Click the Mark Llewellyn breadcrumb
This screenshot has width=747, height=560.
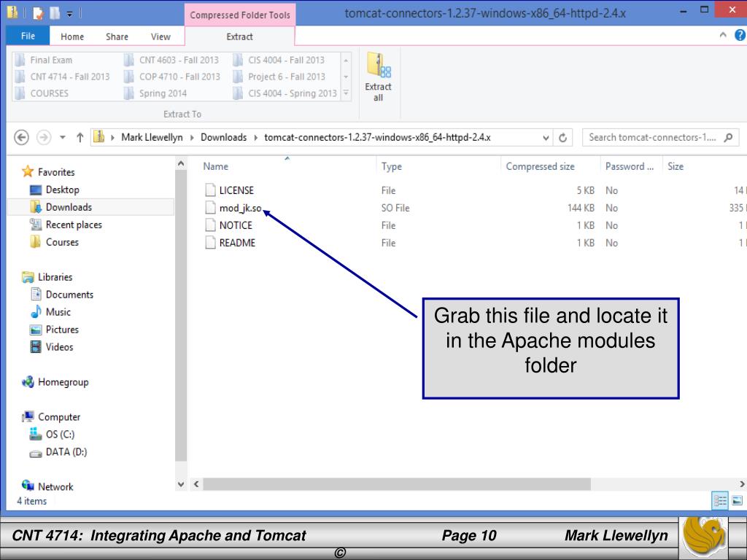[152, 138]
